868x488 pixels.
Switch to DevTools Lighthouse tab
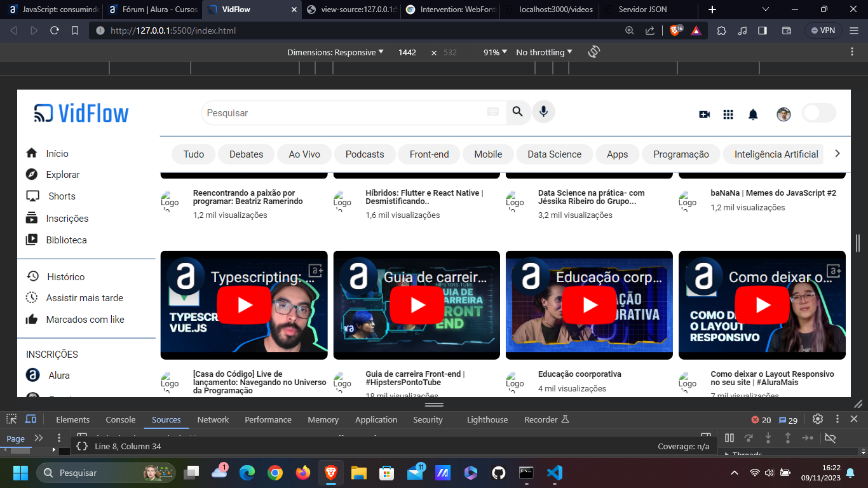click(487, 419)
